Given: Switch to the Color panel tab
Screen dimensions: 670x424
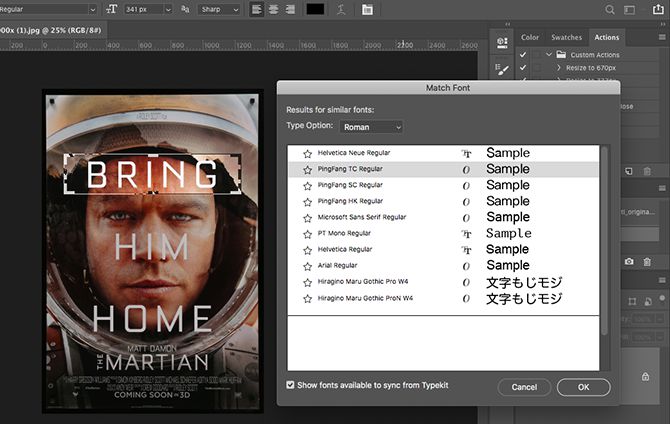Looking at the screenshot, I should click(530, 37).
